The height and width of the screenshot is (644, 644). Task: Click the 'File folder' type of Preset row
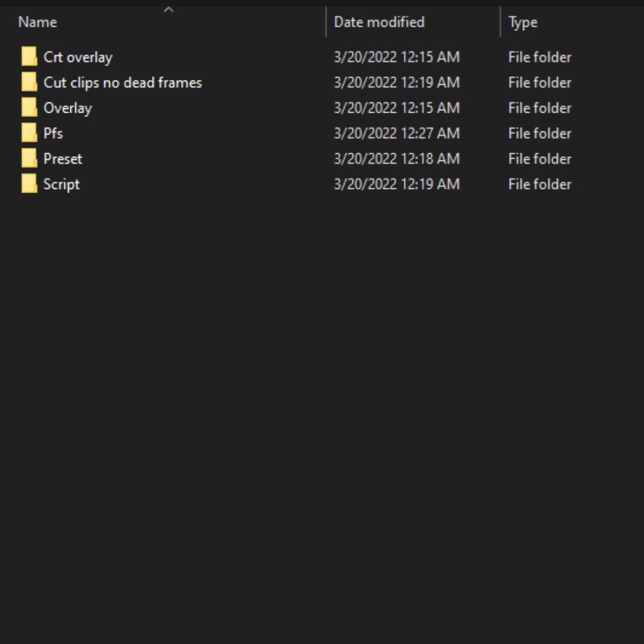pos(540,159)
